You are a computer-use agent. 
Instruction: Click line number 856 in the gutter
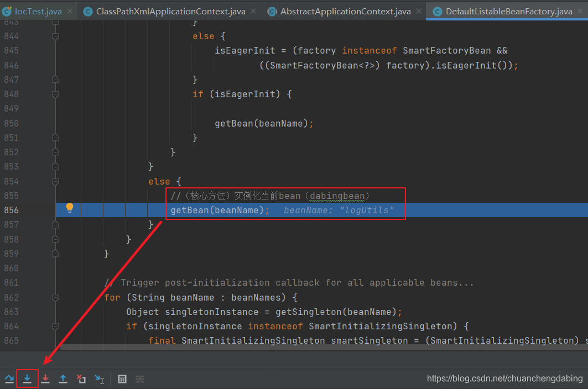click(11, 210)
